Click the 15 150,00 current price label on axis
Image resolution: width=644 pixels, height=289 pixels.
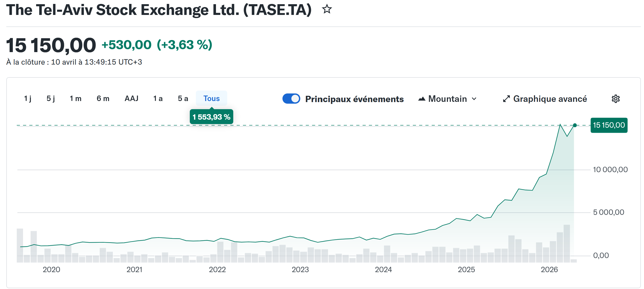click(x=609, y=125)
